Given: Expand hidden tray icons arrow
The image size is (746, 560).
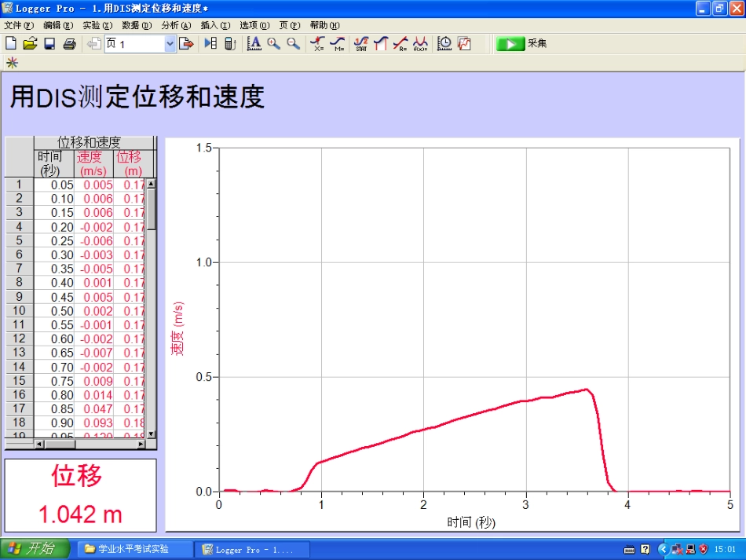Looking at the screenshot, I should [663, 550].
